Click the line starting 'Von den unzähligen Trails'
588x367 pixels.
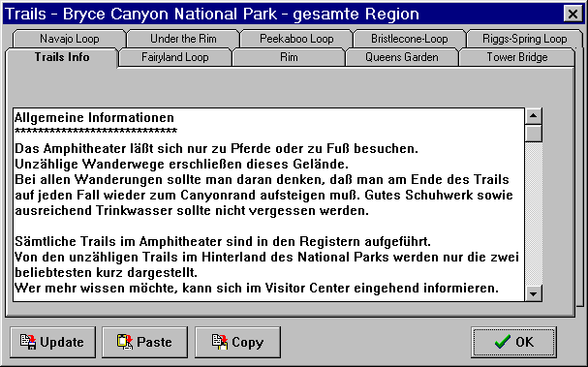(x=266, y=258)
